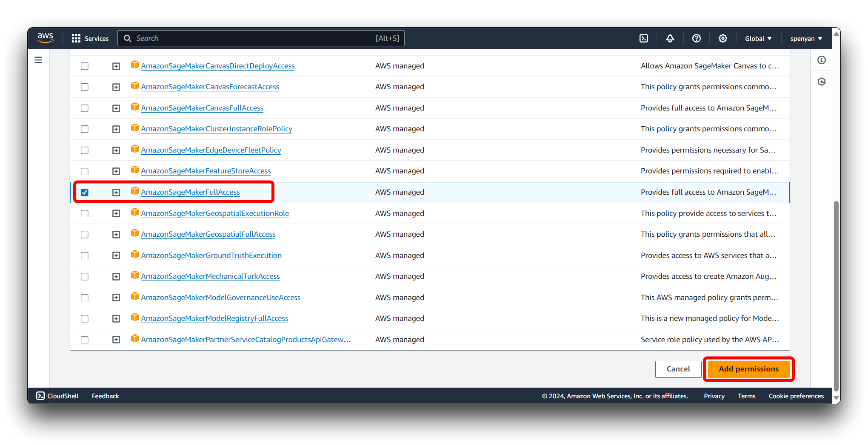Check the AmazonSageMakerCanvasForecastAccess checkbox
Screen dimensions: 868x445
[x=85, y=87]
